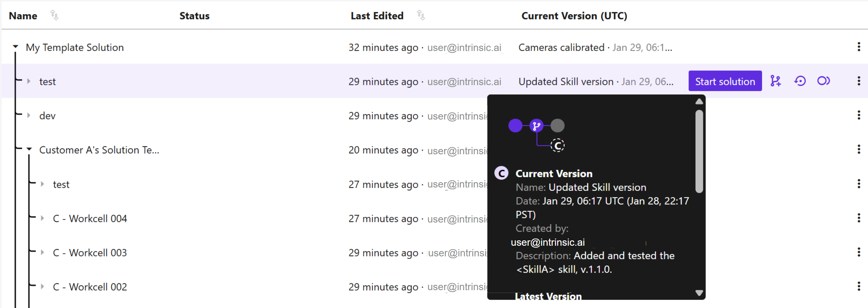Select the C current version node in the graph

[x=558, y=145]
